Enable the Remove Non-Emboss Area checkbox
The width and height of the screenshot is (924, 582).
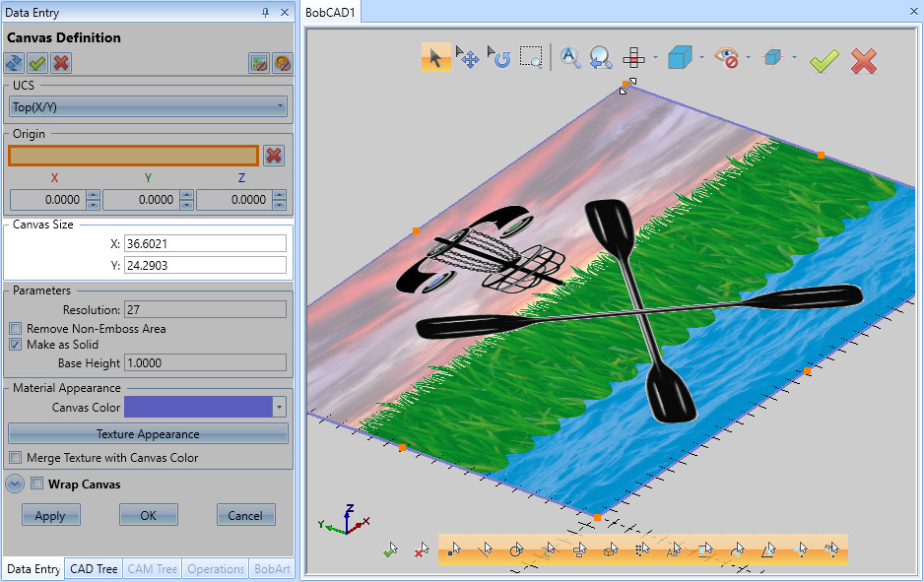pyautogui.click(x=15, y=328)
